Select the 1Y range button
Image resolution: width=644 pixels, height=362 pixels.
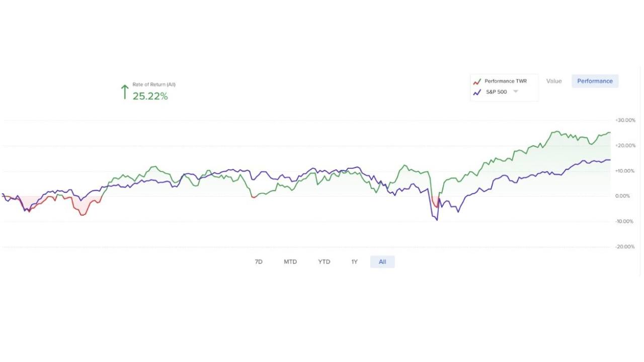(x=354, y=262)
